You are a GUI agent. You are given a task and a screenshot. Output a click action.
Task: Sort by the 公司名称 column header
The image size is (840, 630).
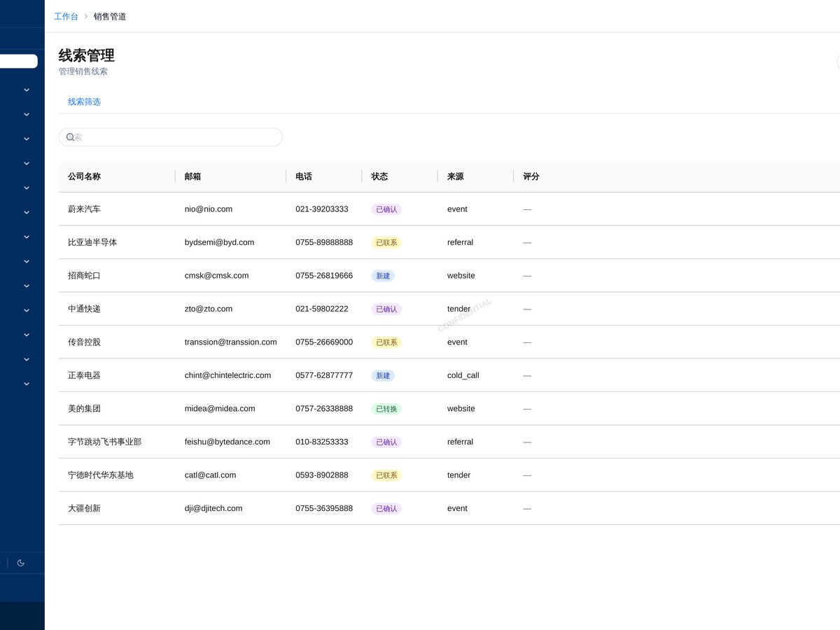(84, 176)
